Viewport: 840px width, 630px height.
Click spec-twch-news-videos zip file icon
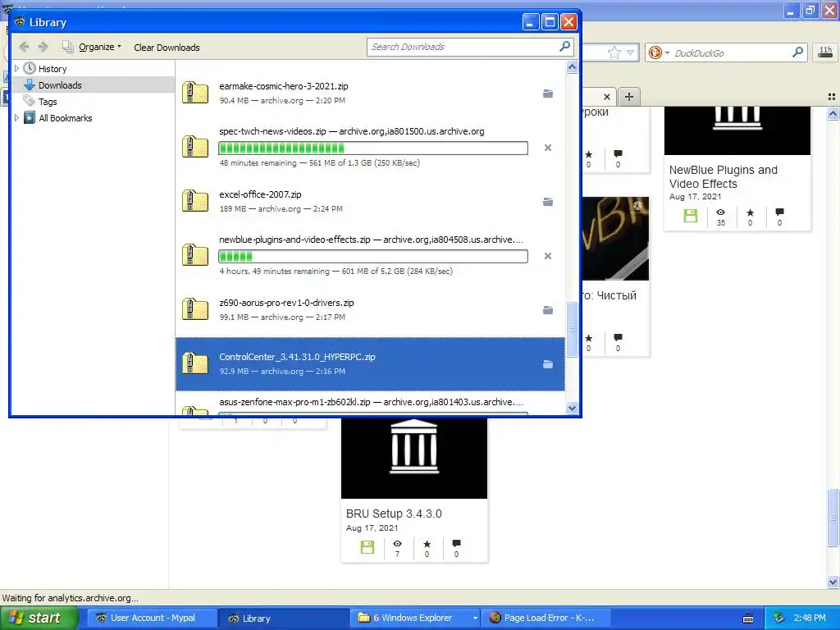pos(195,147)
